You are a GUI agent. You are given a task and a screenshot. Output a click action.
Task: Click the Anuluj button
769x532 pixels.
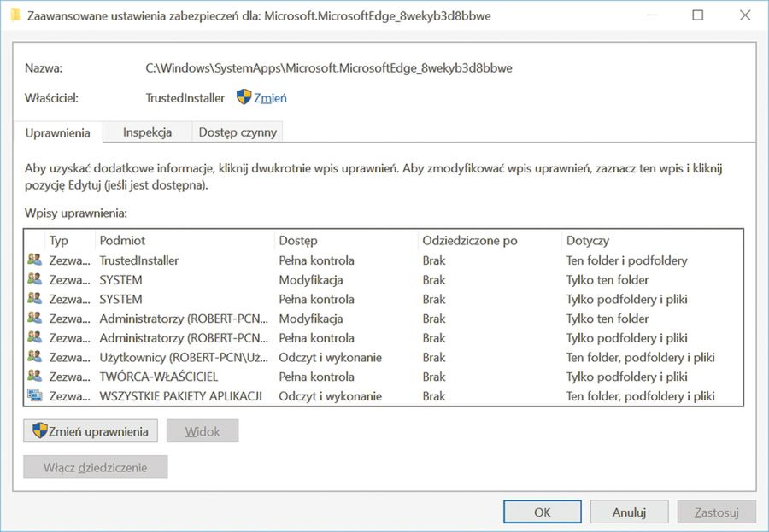[629, 512]
